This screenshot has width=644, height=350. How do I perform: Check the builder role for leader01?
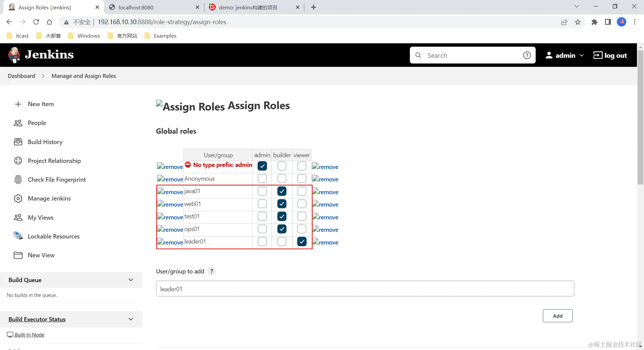pos(282,242)
